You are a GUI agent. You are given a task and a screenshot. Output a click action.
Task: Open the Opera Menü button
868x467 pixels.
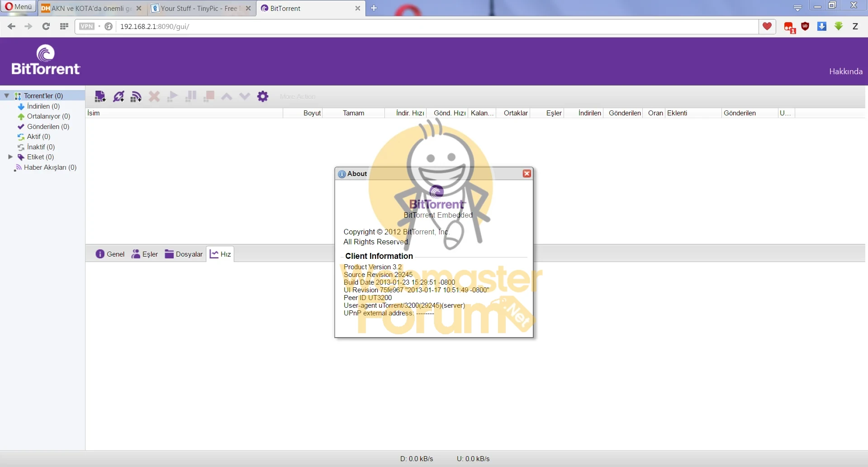[19, 7]
